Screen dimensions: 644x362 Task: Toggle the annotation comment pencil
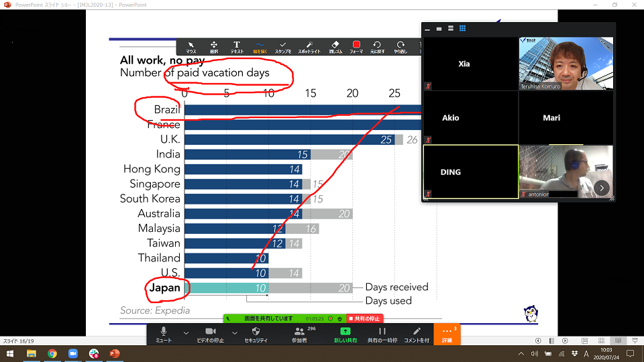pos(417,335)
